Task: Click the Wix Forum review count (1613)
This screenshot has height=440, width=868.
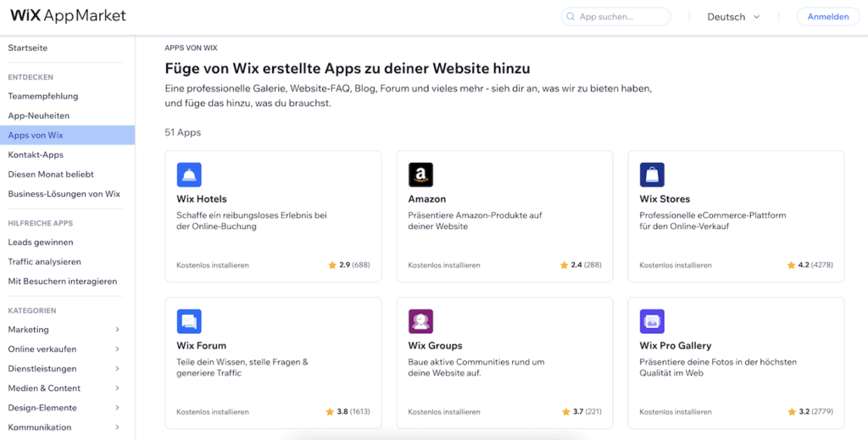Action: pyautogui.click(x=359, y=412)
